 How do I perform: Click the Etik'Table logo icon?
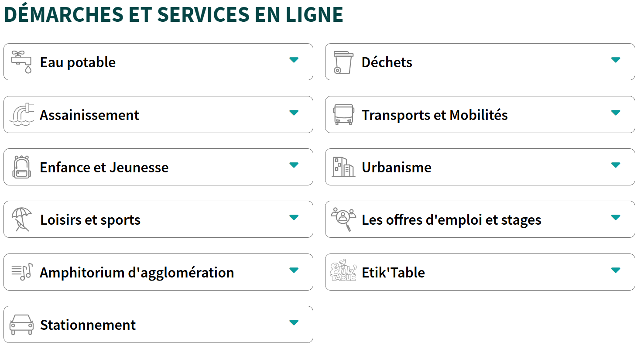[x=343, y=270]
